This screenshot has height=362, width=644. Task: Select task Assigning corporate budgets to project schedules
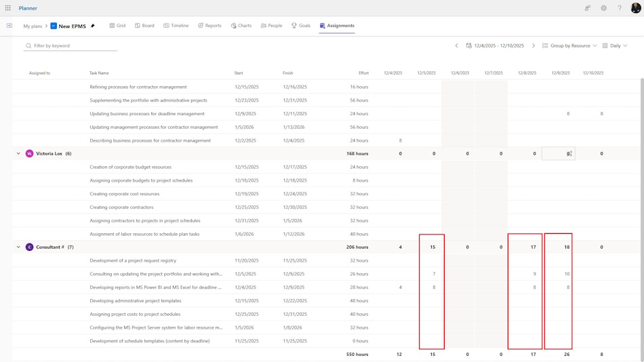pos(141,180)
